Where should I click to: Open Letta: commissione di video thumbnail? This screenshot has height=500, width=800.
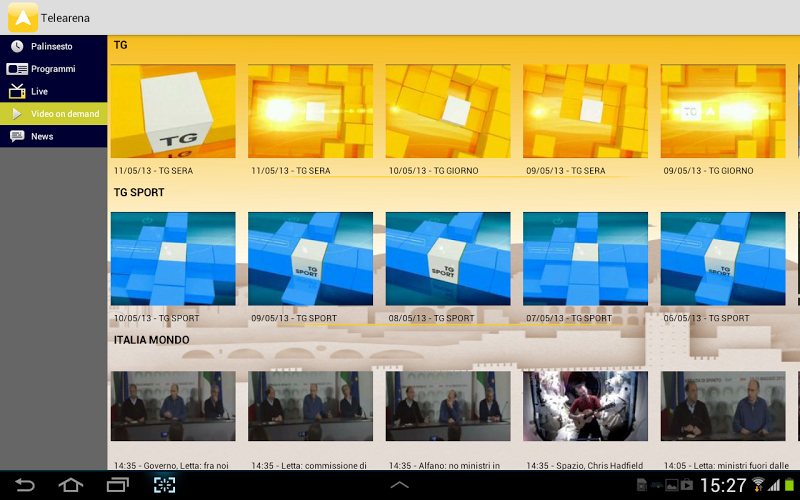310,406
